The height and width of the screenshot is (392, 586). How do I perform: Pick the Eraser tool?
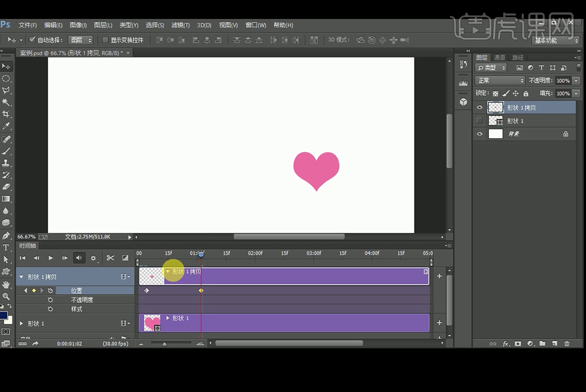6,187
